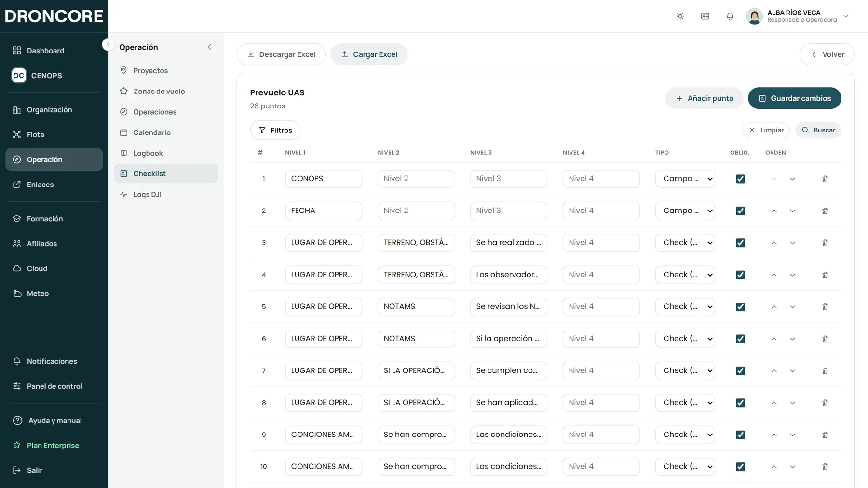Move row 7 up with arrow

click(x=774, y=371)
